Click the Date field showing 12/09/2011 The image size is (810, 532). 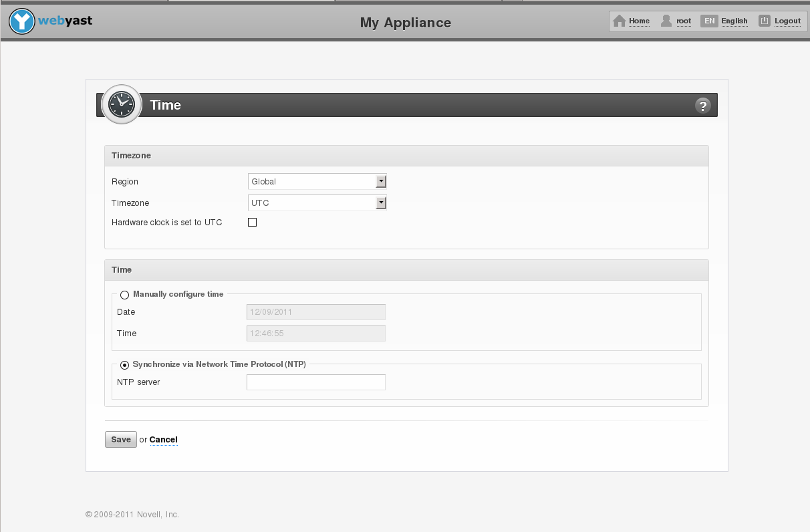point(316,312)
